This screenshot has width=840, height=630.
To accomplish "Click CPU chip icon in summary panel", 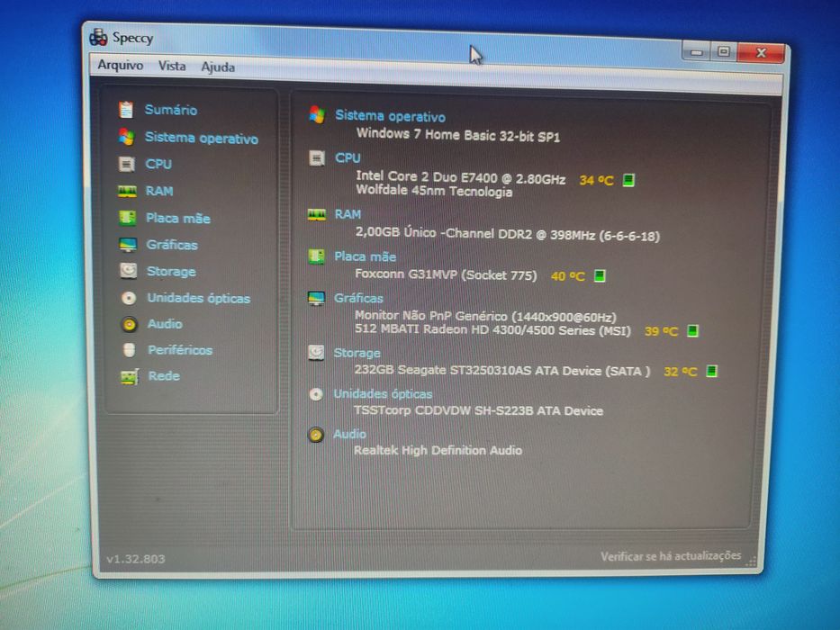I will pos(317,158).
